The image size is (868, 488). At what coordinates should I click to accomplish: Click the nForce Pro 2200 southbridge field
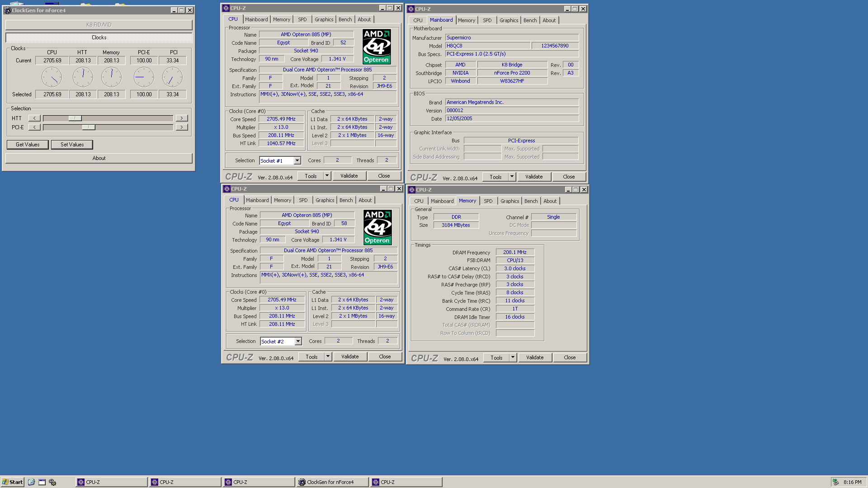[x=512, y=73]
